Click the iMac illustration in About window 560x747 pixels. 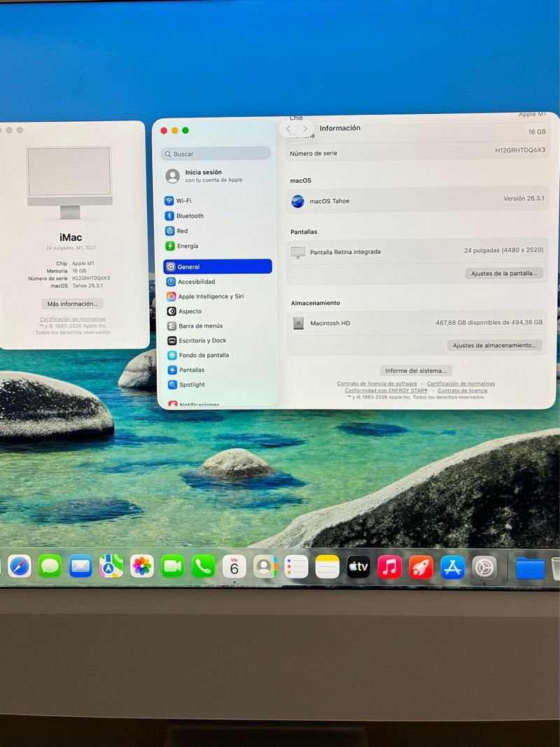point(69,183)
